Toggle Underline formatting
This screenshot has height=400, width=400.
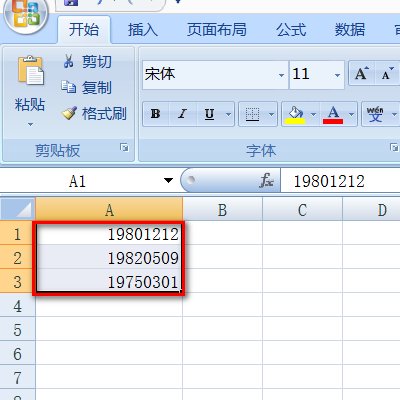(x=209, y=114)
